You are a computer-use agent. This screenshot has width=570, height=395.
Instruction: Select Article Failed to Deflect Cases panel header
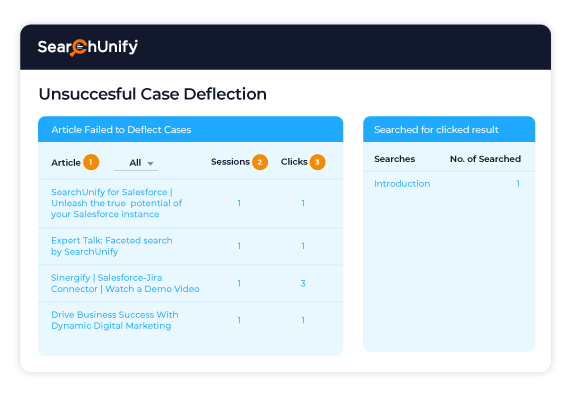pos(190,129)
